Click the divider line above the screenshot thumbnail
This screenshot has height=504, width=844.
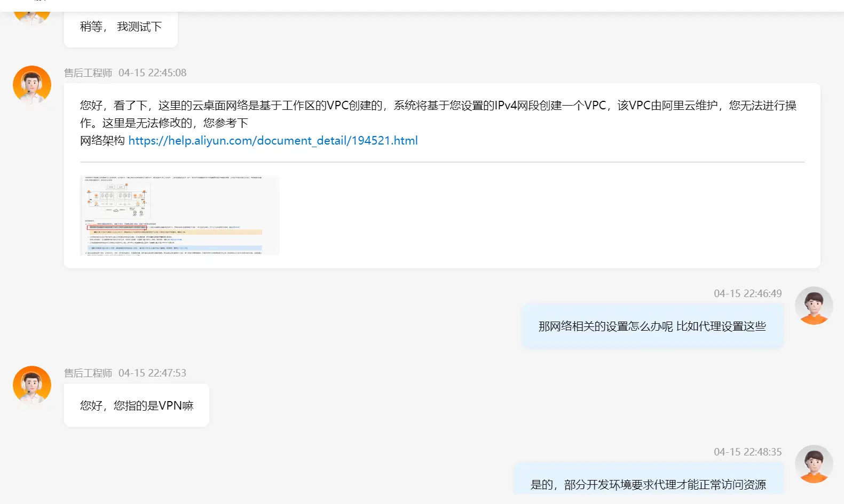[x=442, y=162]
